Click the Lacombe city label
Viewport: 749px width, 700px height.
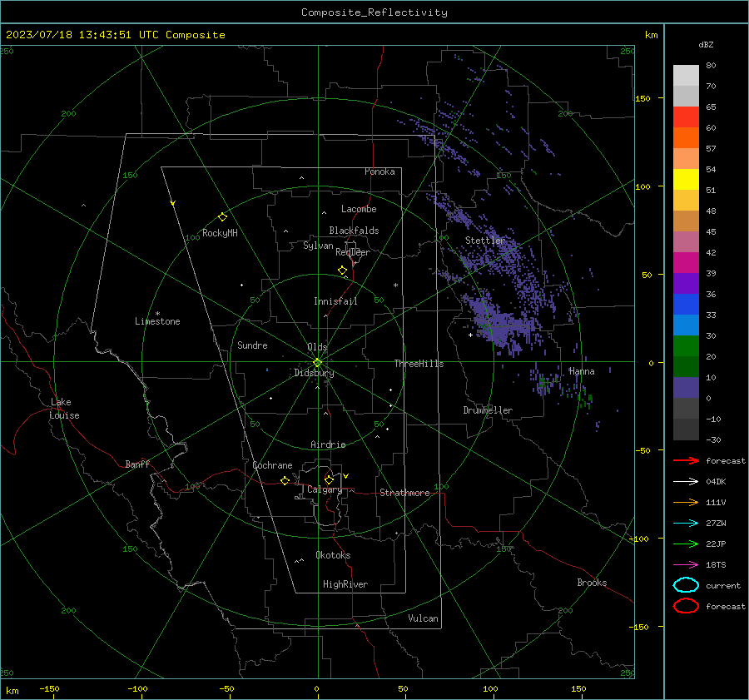[359, 209]
